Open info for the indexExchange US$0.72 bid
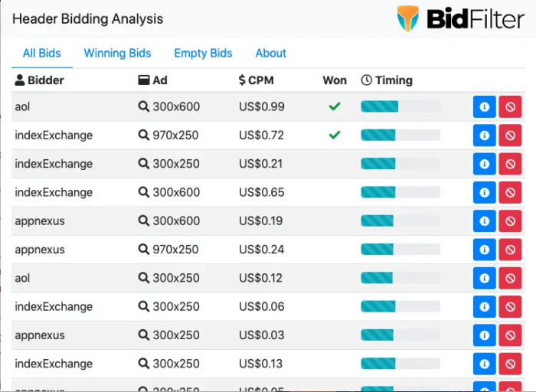Screen dimensions: 536x392 click(484, 136)
